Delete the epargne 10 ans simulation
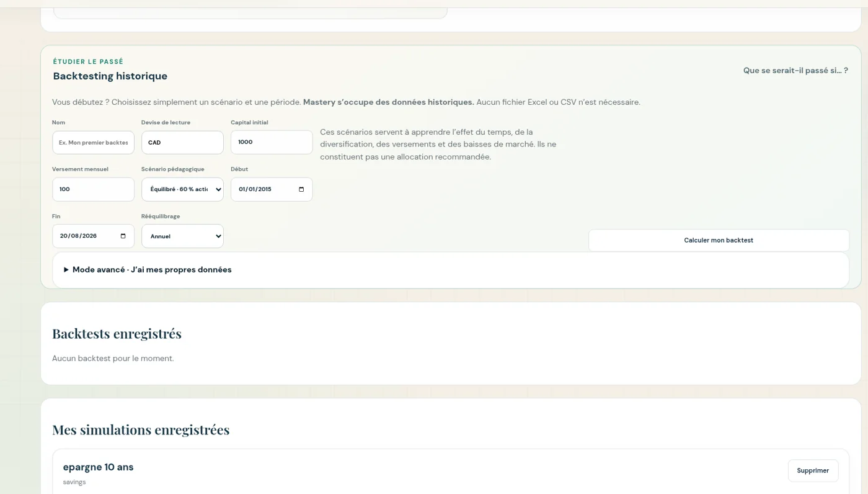 click(x=813, y=470)
